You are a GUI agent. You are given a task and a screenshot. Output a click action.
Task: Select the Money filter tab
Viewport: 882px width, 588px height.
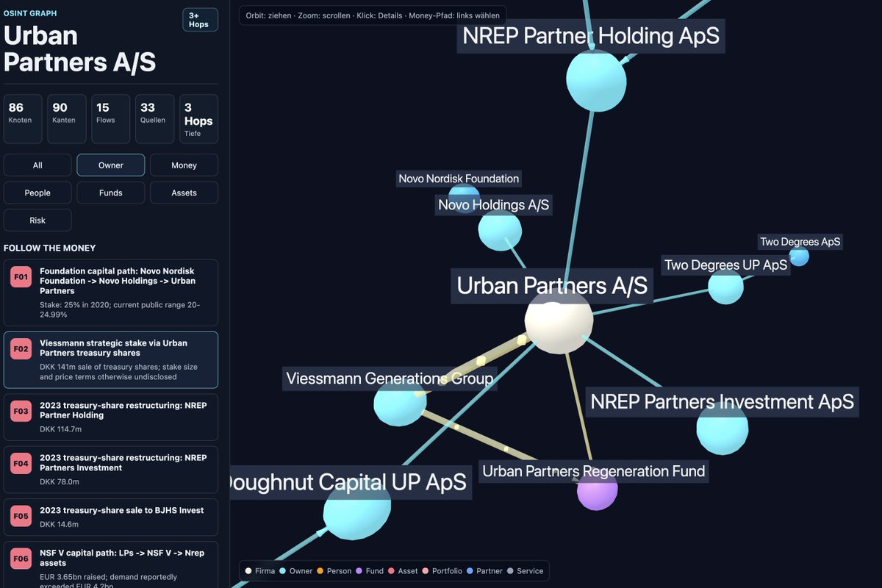point(184,165)
